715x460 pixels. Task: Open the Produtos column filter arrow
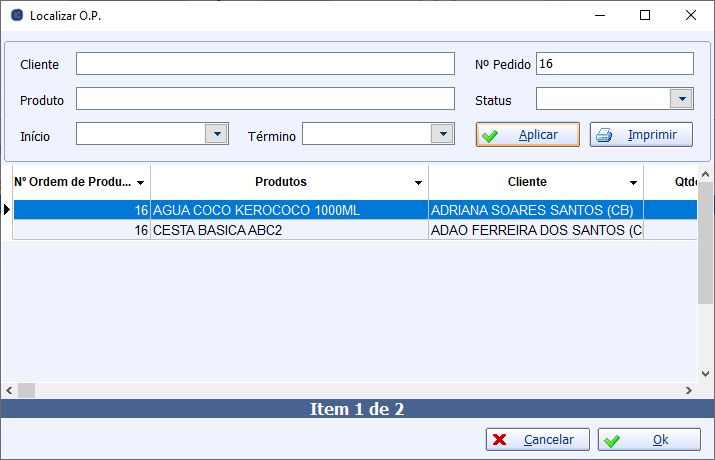coord(418,183)
